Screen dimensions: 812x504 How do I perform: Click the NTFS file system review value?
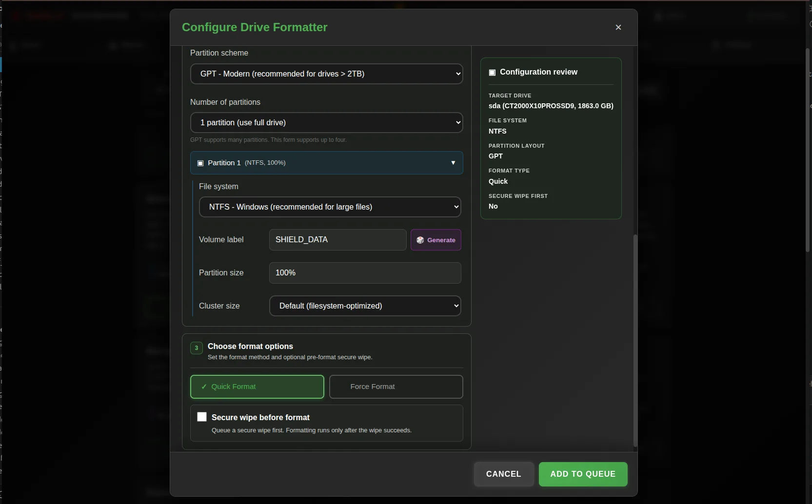[497, 131]
